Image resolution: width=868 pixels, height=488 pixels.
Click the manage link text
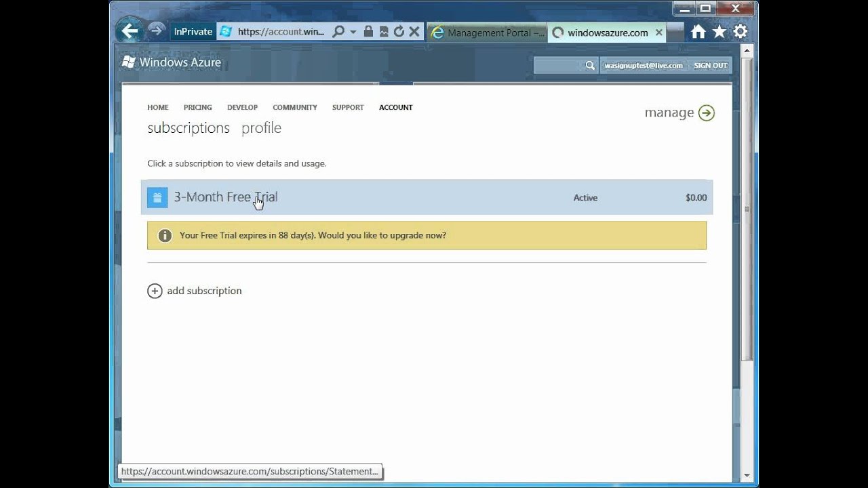coord(669,113)
